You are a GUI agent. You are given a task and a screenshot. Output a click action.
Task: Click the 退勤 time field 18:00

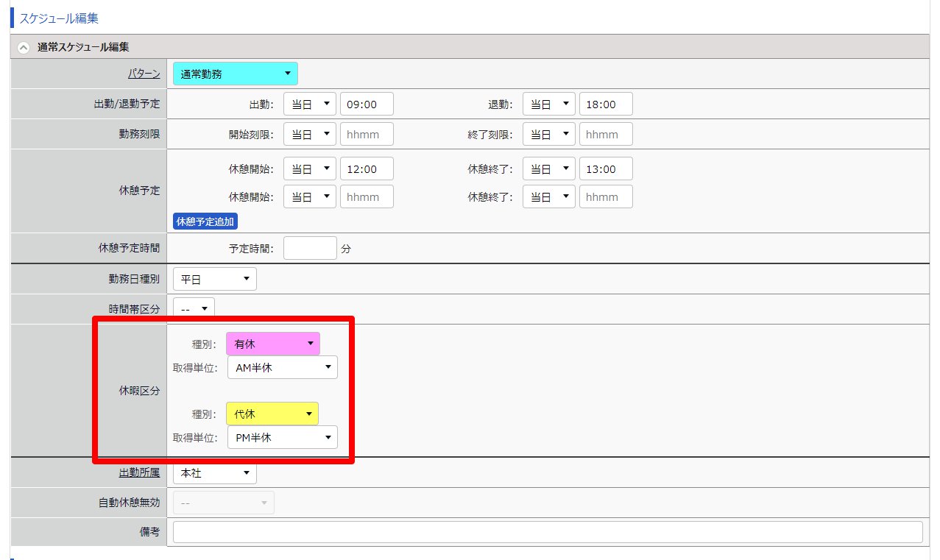pos(606,104)
